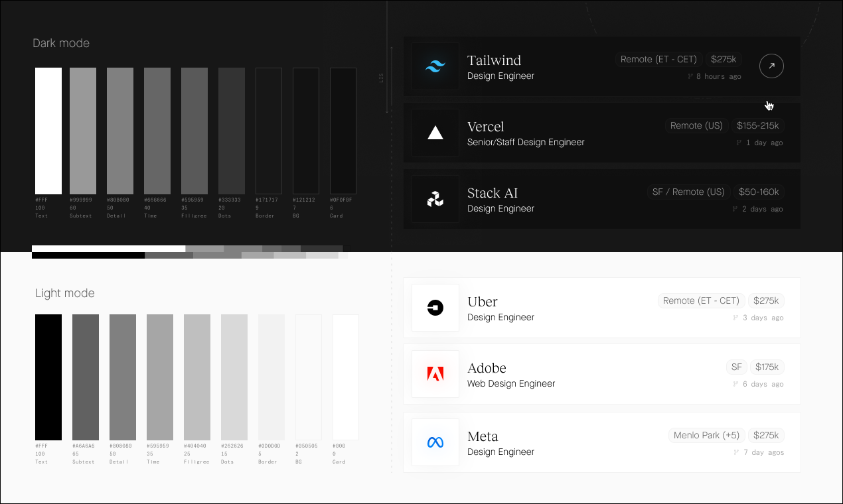Click the '$50-160k' salary tag
843x504 pixels.
(x=759, y=192)
